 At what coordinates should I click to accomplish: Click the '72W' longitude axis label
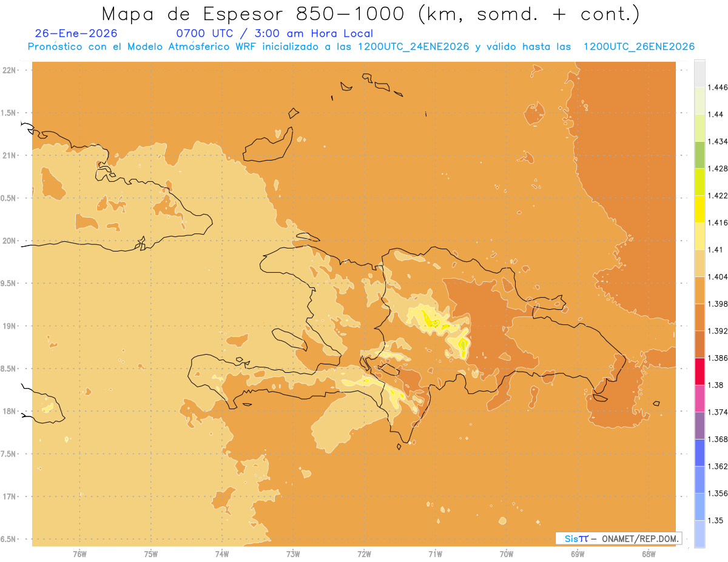[364, 554]
